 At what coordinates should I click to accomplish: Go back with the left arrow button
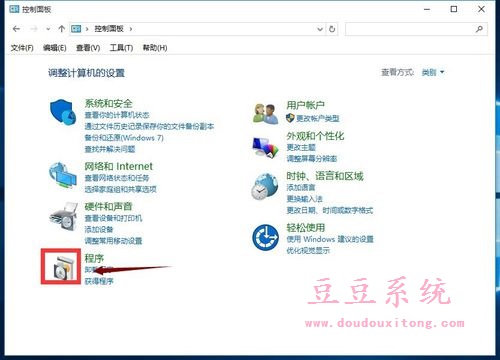click(x=16, y=29)
